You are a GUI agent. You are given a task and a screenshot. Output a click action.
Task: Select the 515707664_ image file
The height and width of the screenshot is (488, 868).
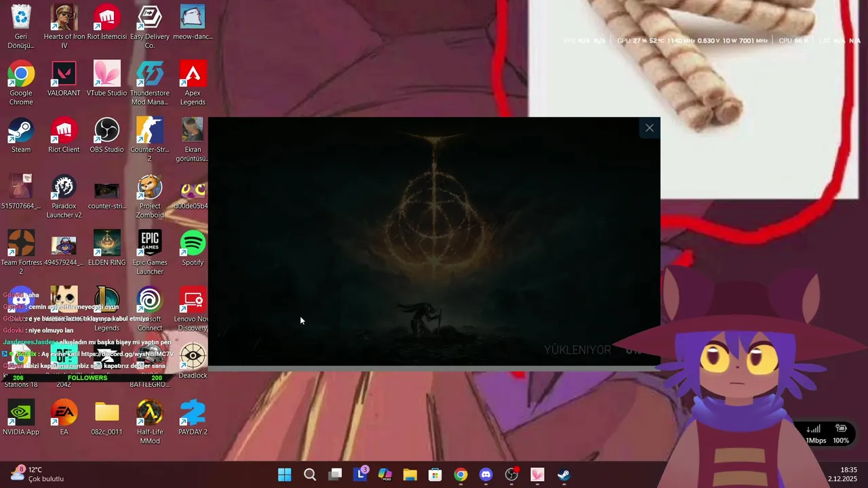coord(21,192)
